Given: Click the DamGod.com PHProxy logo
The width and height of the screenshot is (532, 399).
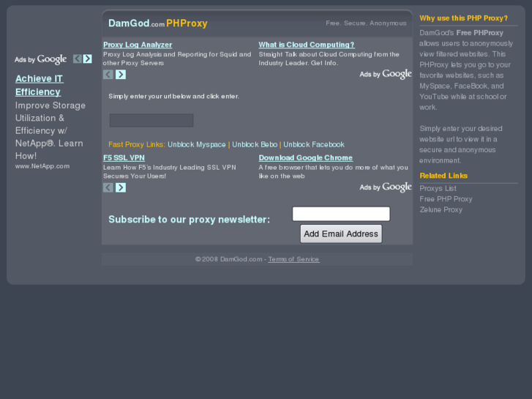Looking at the screenshot, I should pyautogui.click(x=158, y=23).
